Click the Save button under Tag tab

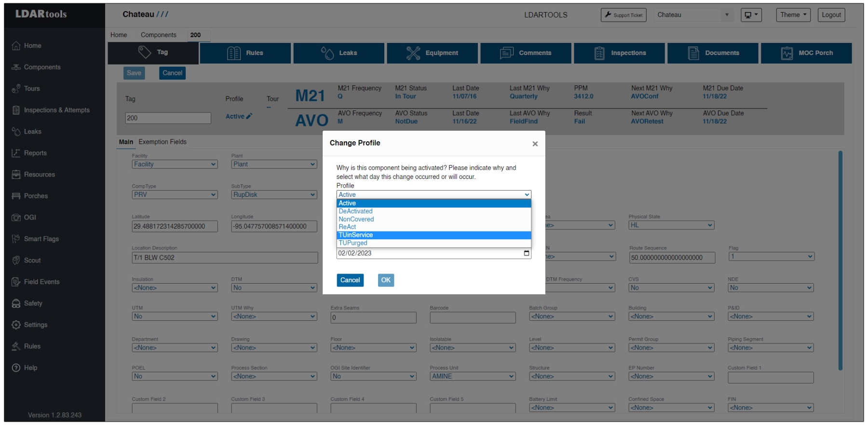pyautogui.click(x=134, y=73)
